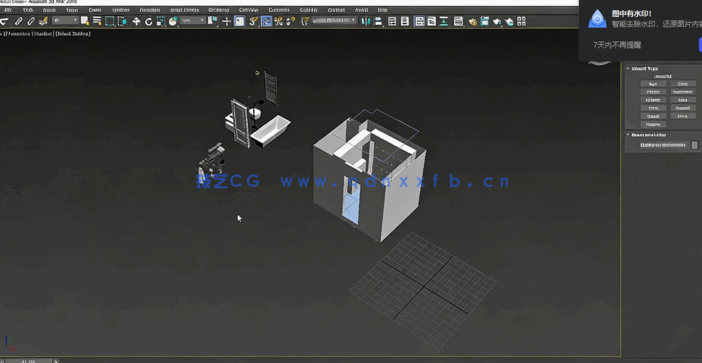Open the Default Shading viewport menu
Image resolution: width=702 pixels, height=363 pixels.
click(x=73, y=34)
